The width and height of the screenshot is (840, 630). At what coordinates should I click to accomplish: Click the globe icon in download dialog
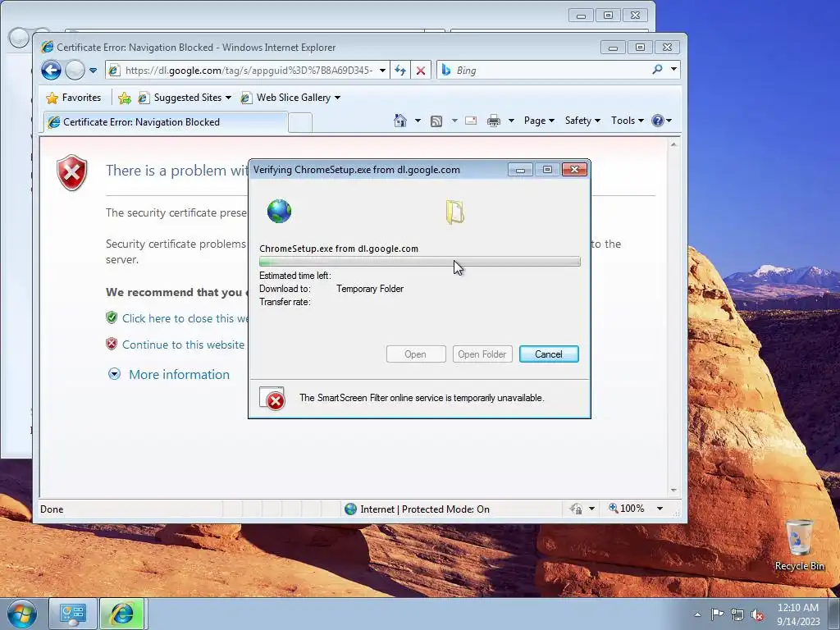(279, 211)
